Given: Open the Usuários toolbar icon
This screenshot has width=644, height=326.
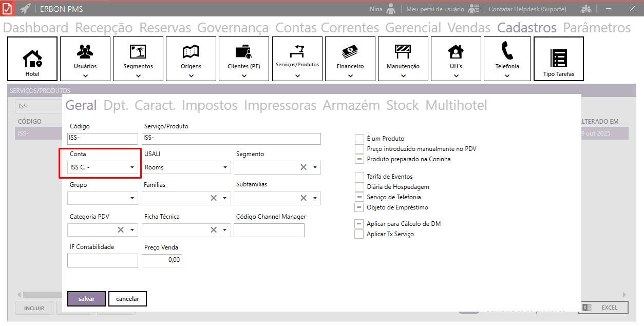Looking at the screenshot, I should pos(85,52).
